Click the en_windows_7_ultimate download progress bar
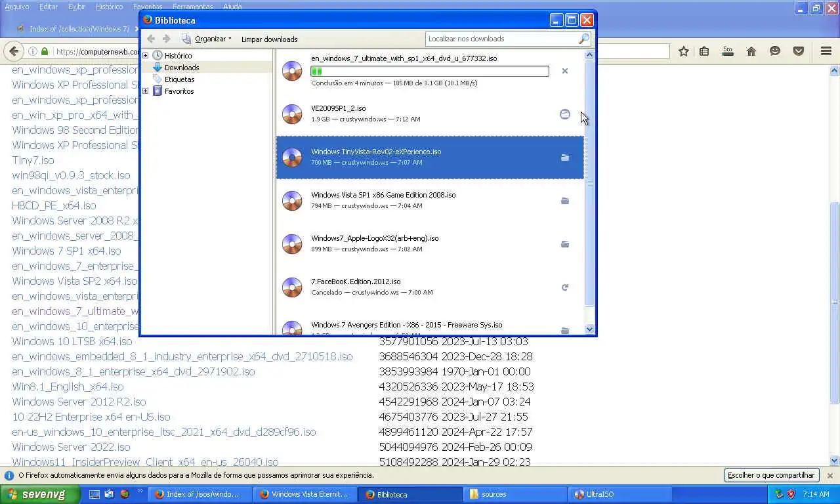840x504 pixels. [430, 71]
